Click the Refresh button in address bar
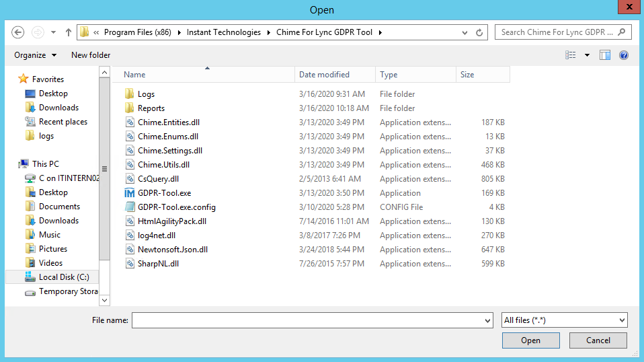Screen dimensions: 644x362 pyautogui.click(x=479, y=32)
